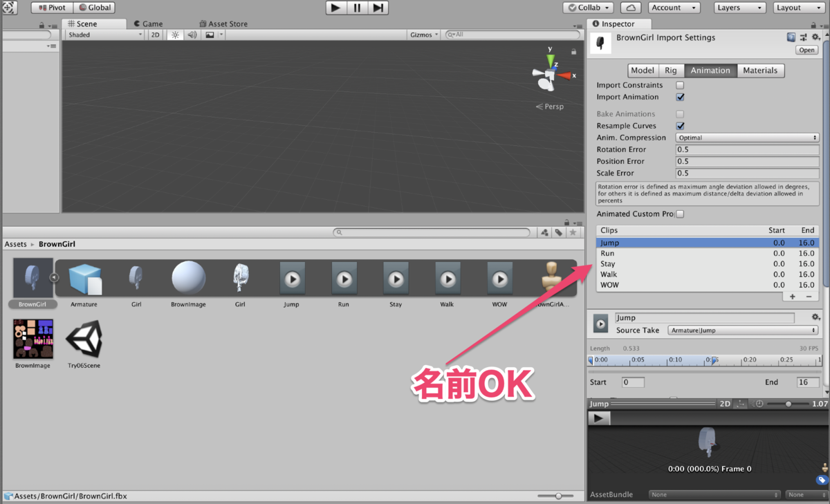Open the clip settings gear menu

(815, 317)
